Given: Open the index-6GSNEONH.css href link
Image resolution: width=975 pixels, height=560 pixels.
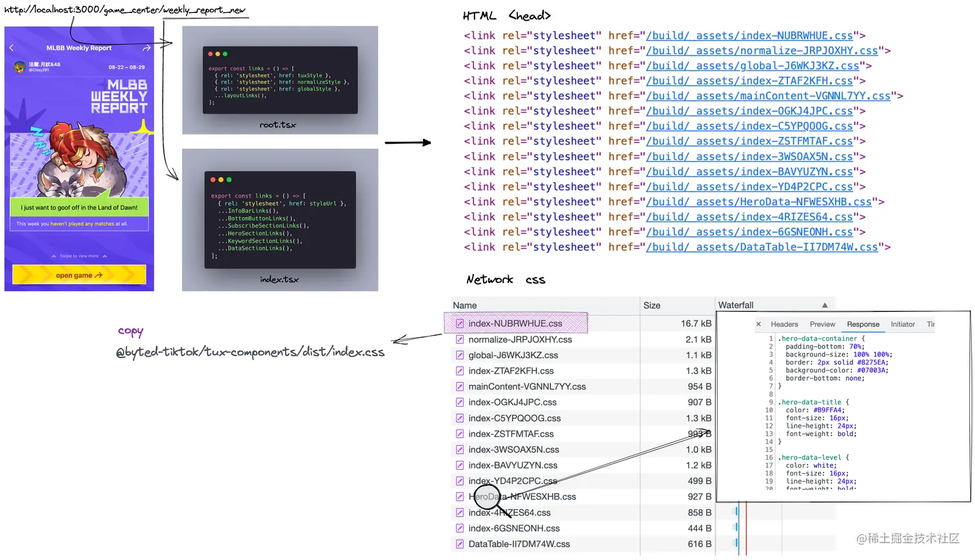Looking at the screenshot, I should click(749, 232).
